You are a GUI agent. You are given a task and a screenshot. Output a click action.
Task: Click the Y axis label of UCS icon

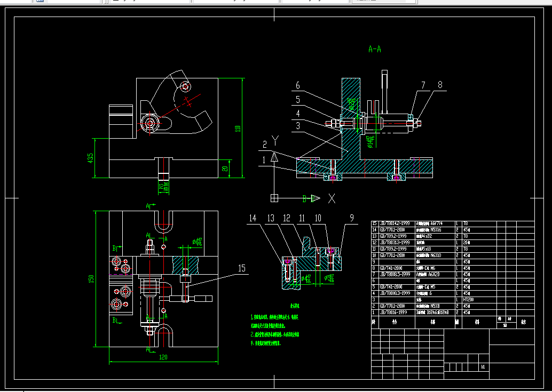(275, 141)
